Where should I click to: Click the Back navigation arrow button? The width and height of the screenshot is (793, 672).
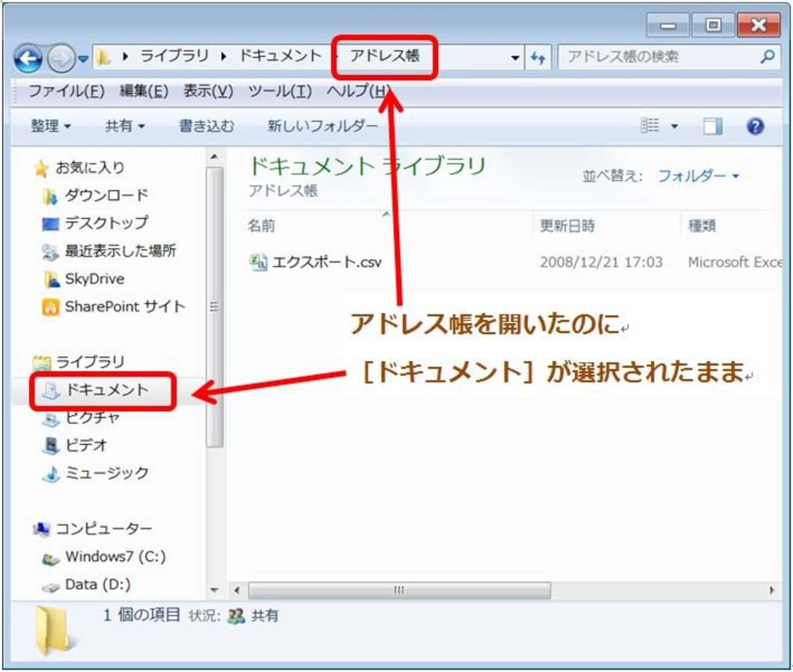coord(28,59)
